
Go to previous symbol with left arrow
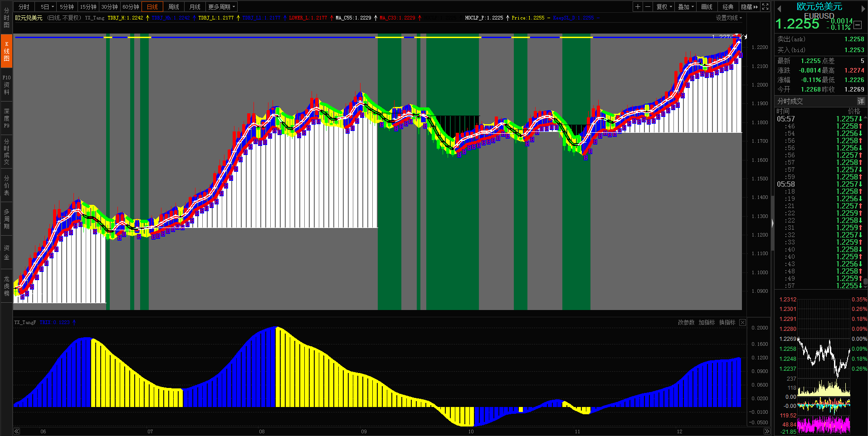(779, 9)
